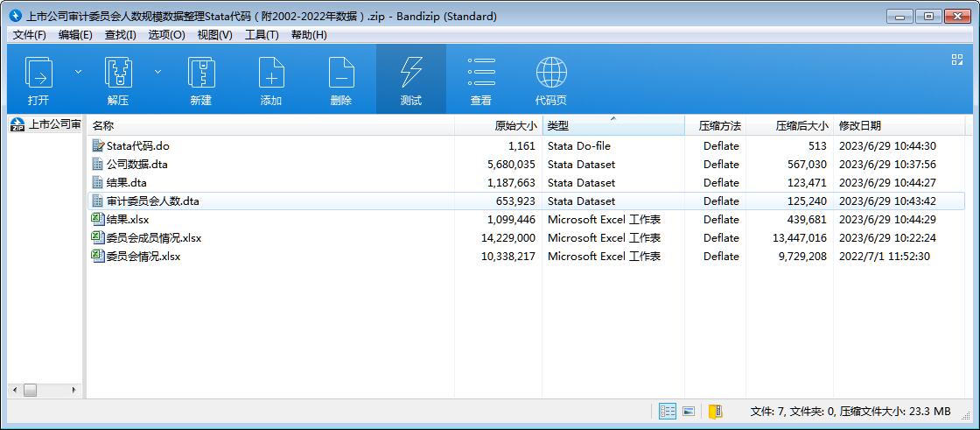Expand the Extract (解压) dropdown arrow
980x430 pixels.
157,72
